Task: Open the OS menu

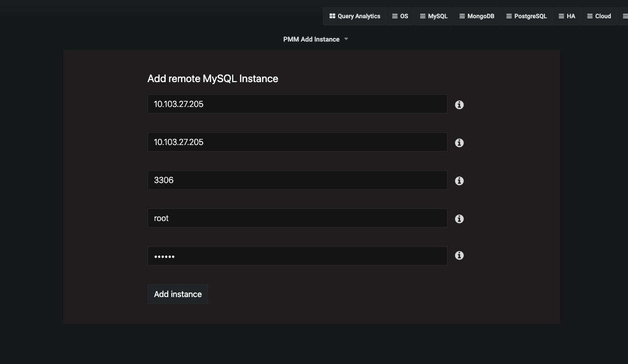Action: (400, 16)
